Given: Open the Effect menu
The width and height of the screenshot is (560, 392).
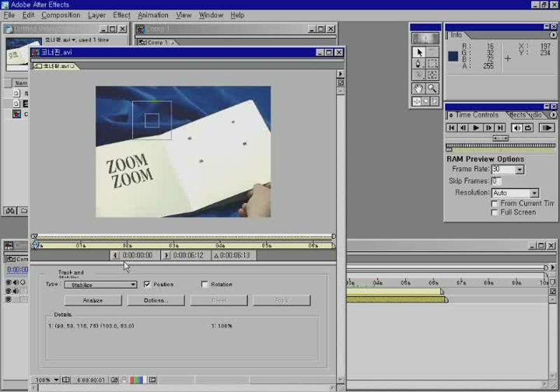Looking at the screenshot, I should pyautogui.click(x=121, y=16).
